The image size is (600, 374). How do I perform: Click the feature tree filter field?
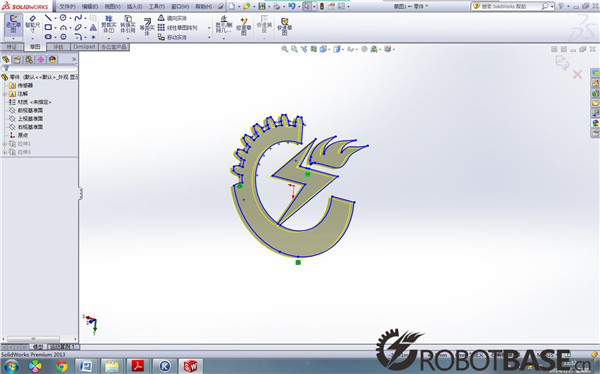point(40,68)
